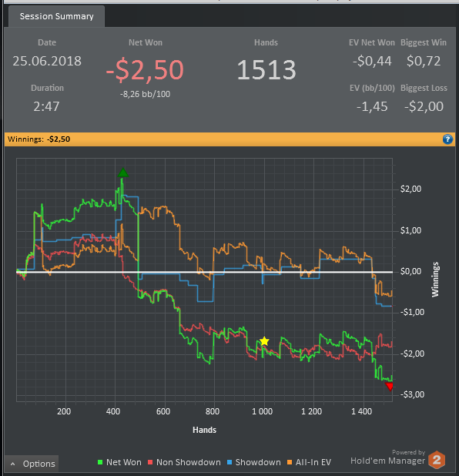The height and width of the screenshot is (476, 459).
Task: Click the 1513 Hands count
Action: 266,70
